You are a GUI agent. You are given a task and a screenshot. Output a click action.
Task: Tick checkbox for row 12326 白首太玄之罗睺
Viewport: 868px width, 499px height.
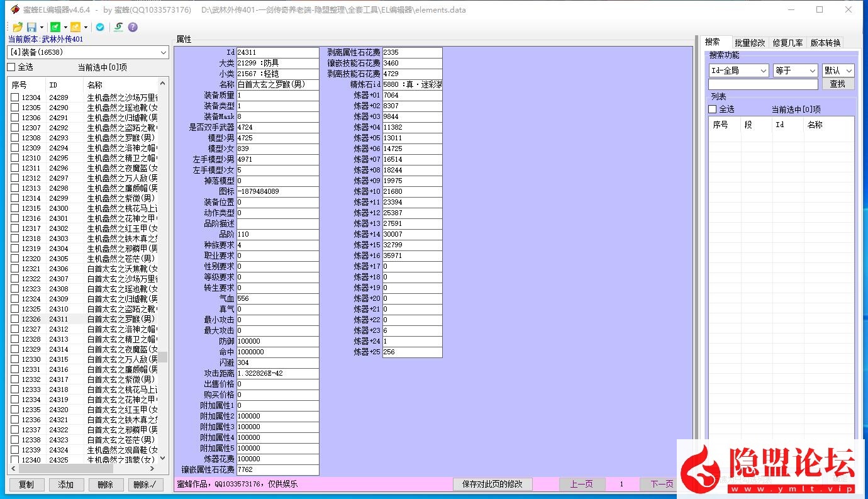tap(15, 319)
